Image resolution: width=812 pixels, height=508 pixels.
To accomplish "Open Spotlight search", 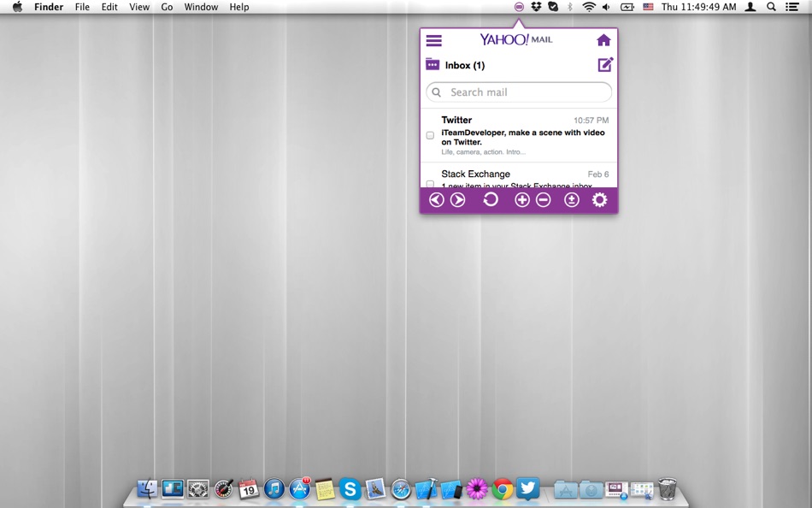I will point(771,7).
